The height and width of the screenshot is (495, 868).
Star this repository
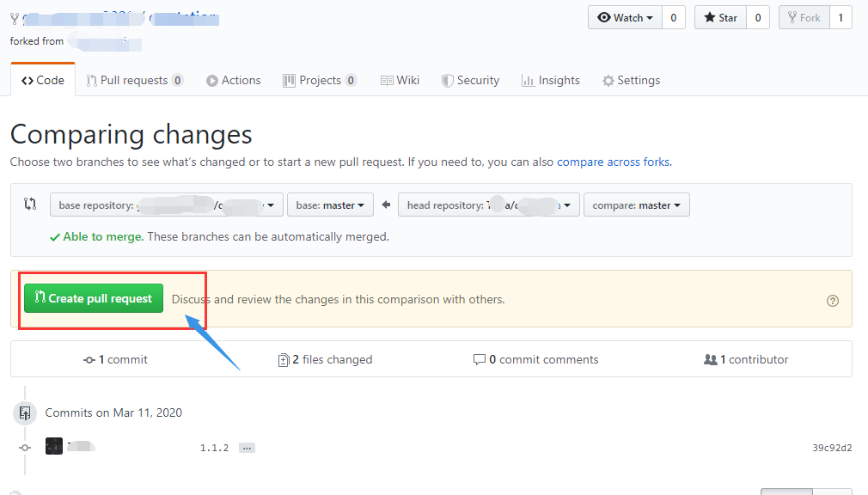pos(720,17)
